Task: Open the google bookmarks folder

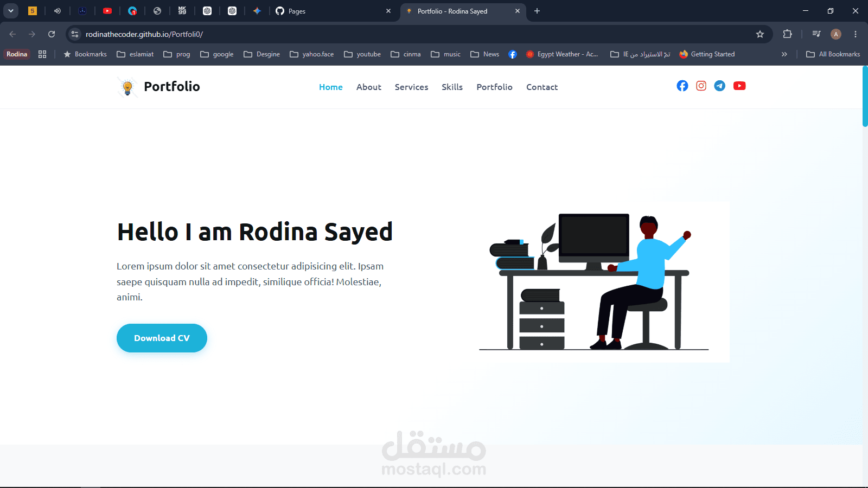Action: pos(217,54)
